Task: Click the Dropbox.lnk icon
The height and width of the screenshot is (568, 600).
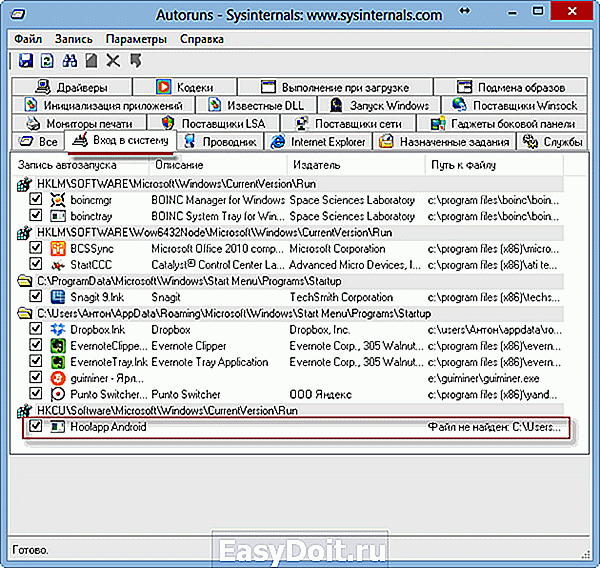Action: click(58, 330)
